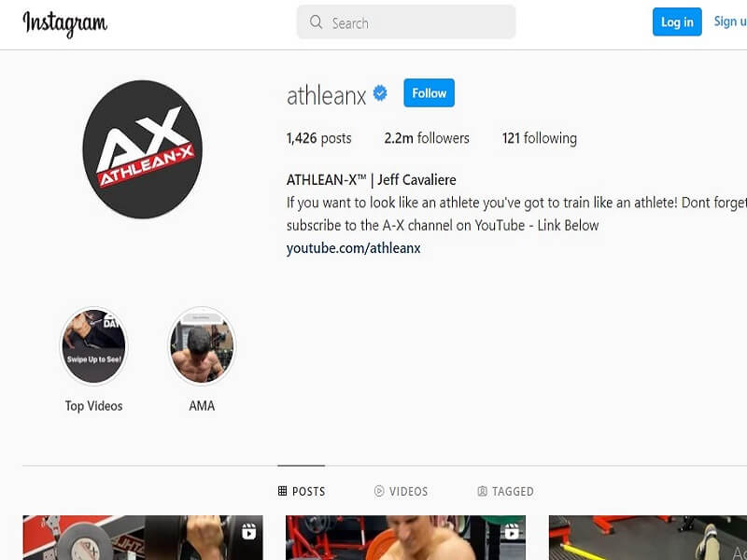Click the search magnifier icon
The width and height of the screenshot is (747, 560).
(316, 21)
